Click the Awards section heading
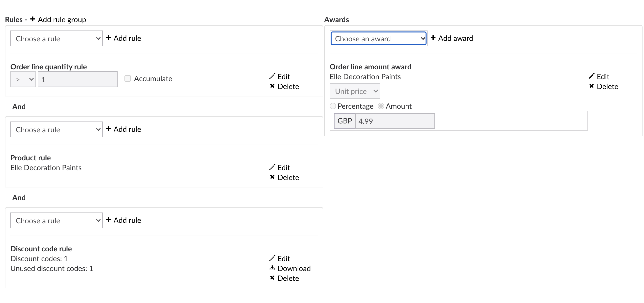This screenshot has width=644, height=303. 337,19
